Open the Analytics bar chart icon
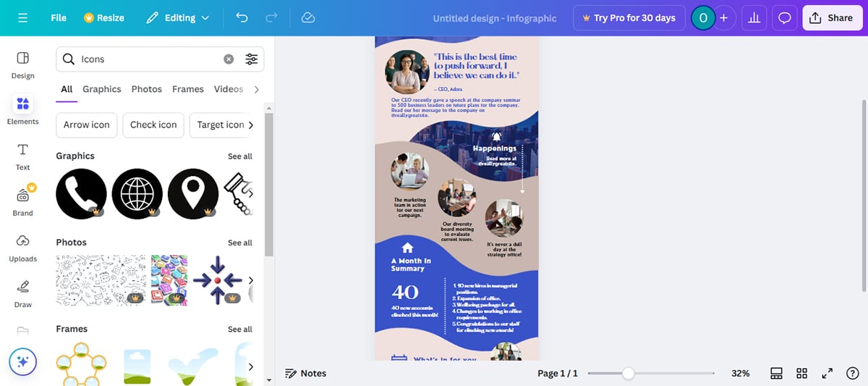868x386 pixels. coord(754,18)
